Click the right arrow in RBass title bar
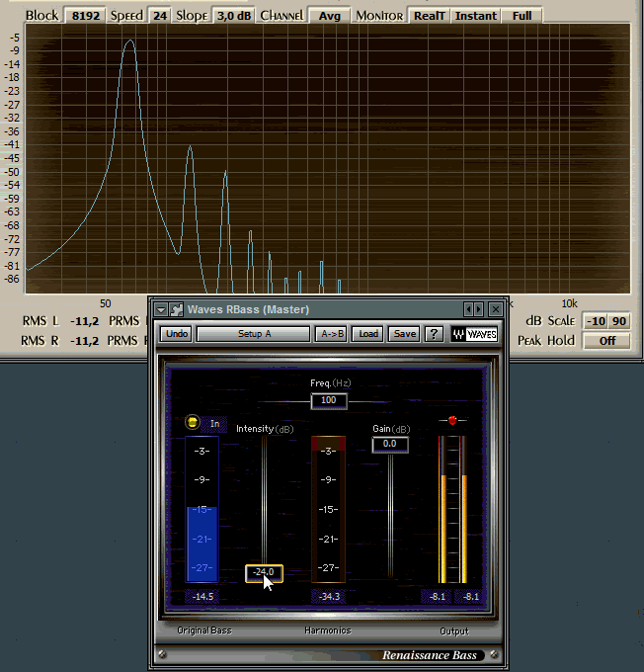 point(479,310)
